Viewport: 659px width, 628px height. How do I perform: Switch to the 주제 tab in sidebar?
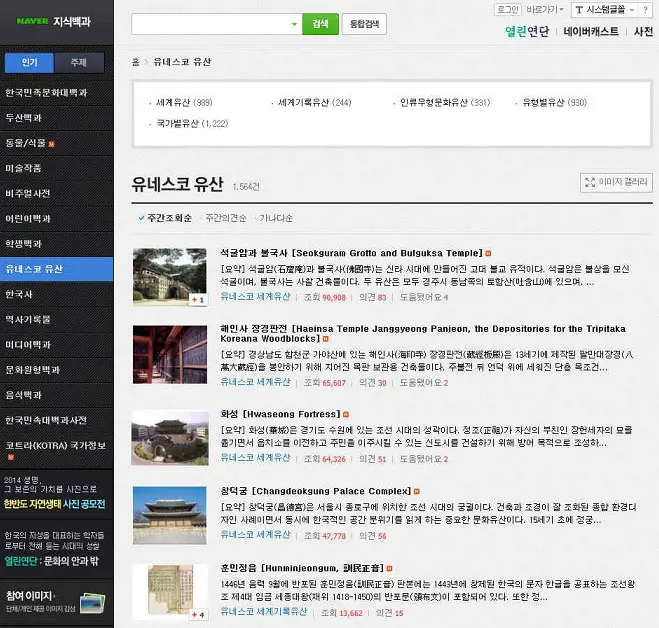click(78, 63)
